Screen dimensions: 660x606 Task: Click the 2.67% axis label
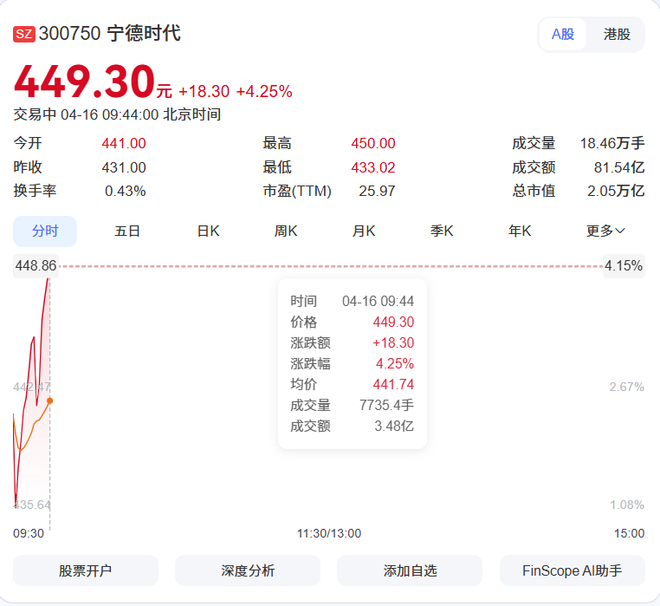click(627, 387)
